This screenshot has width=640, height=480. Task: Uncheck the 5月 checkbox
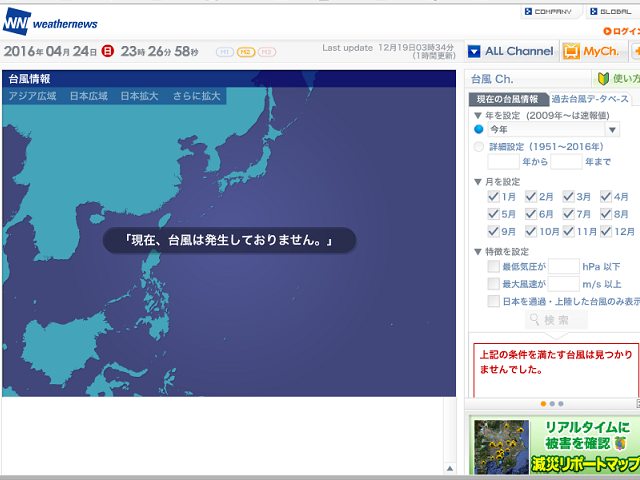[x=493, y=214]
